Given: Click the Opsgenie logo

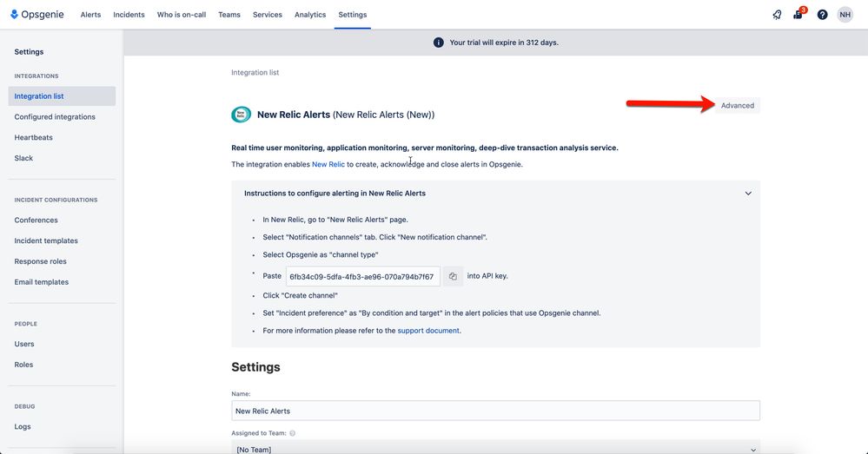Looking at the screenshot, I should click(37, 15).
